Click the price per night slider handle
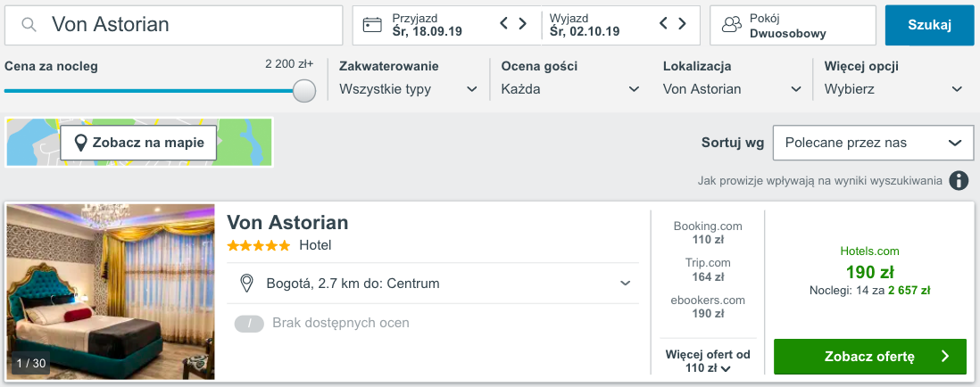Image resolution: width=980 pixels, height=387 pixels. (x=304, y=91)
